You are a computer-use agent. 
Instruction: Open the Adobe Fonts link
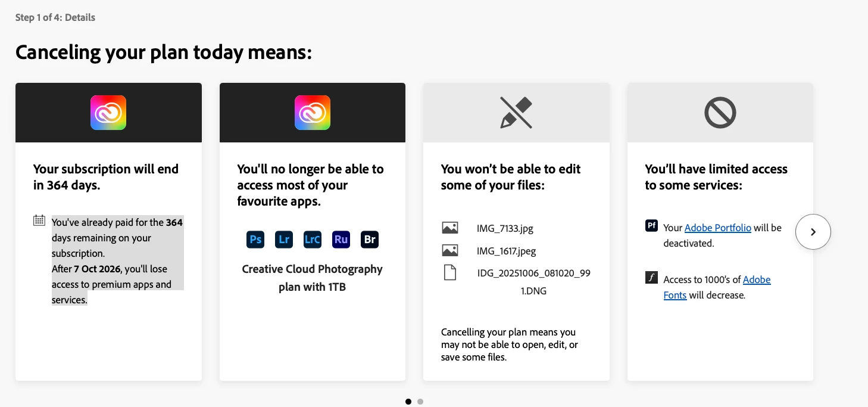[717, 287]
